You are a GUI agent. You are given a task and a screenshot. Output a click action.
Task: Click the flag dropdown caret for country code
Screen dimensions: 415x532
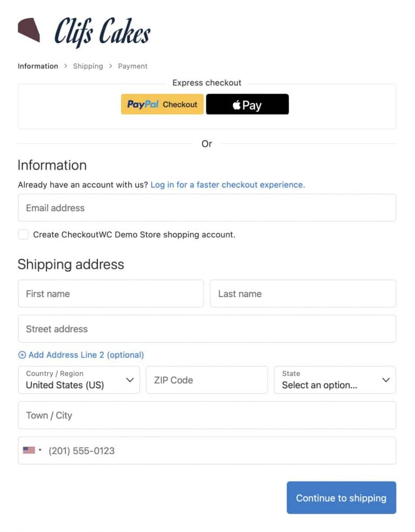[40, 450]
